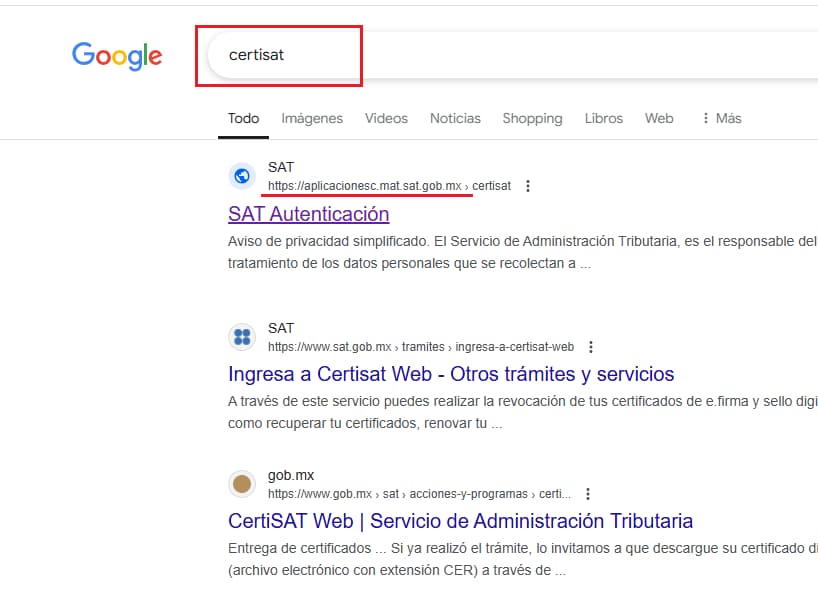Open options menu for ingresa-a-certisat-web result

tap(591, 346)
